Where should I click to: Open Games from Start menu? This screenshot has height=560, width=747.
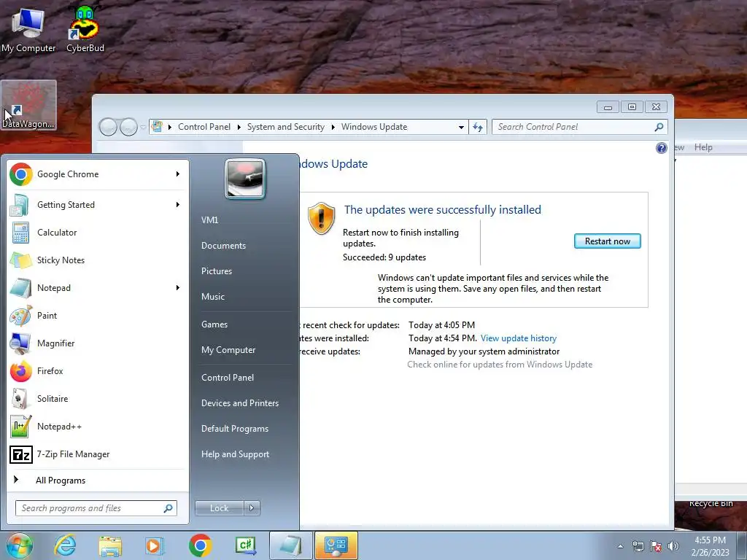[x=214, y=324]
